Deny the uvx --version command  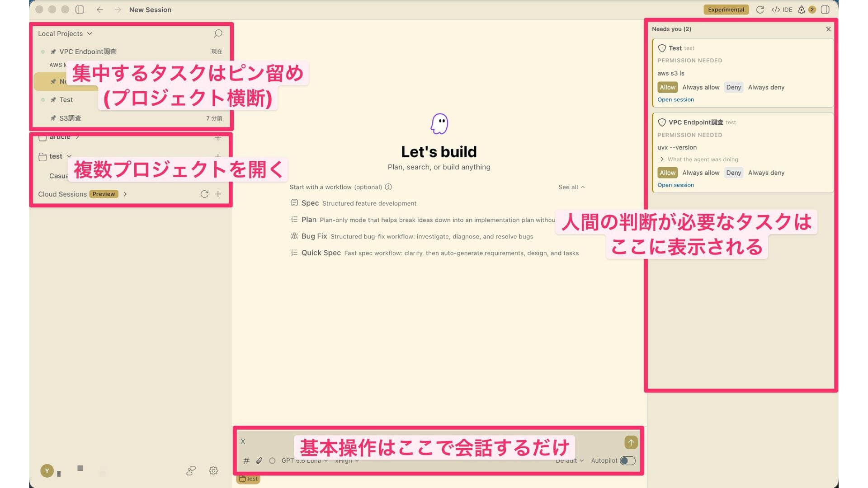[x=733, y=173]
